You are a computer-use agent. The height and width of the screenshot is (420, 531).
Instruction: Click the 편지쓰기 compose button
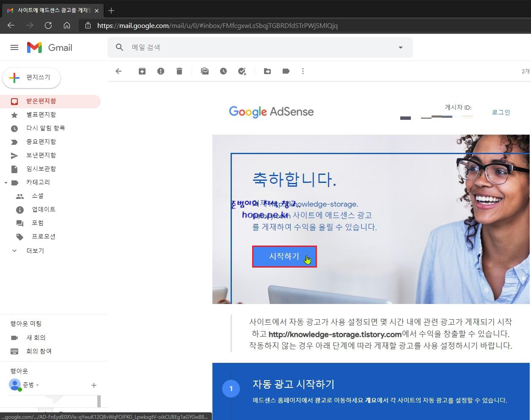pyautogui.click(x=32, y=77)
